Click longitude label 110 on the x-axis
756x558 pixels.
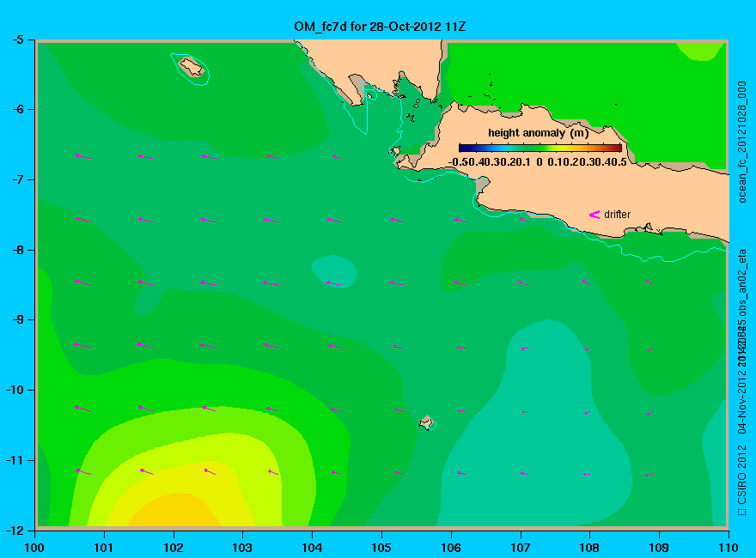[x=729, y=548]
